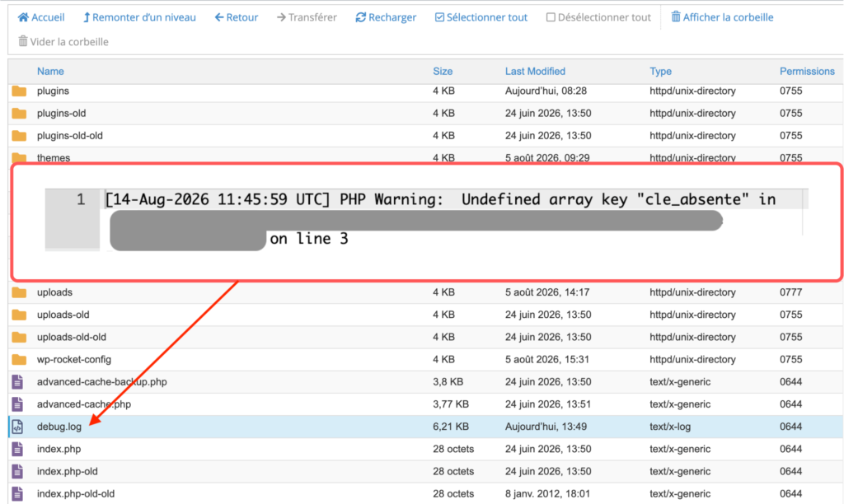Image resolution: width=844 pixels, height=504 pixels.
Task: Click the index.php file icon
Action: tap(17, 449)
